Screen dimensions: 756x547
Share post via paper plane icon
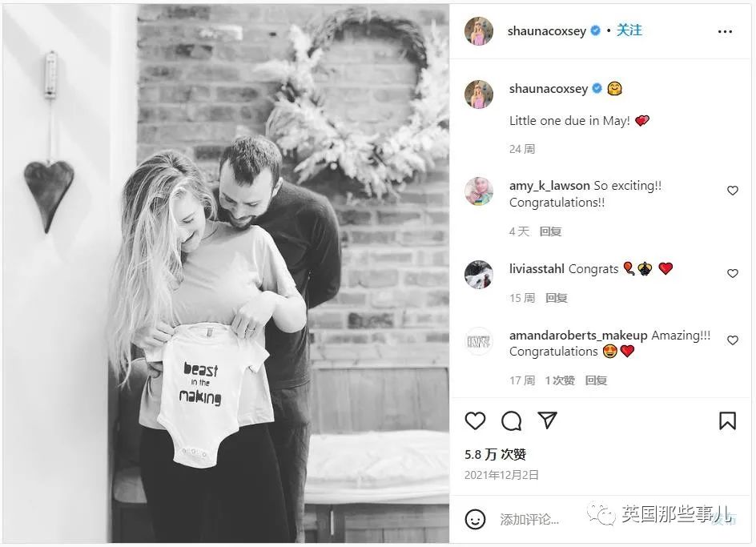(547, 420)
